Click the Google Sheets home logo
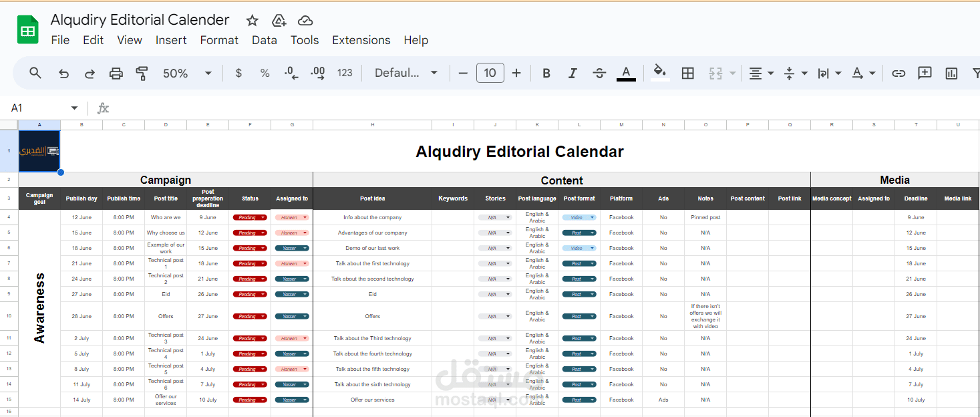Image resolution: width=980 pixels, height=417 pixels. click(28, 30)
